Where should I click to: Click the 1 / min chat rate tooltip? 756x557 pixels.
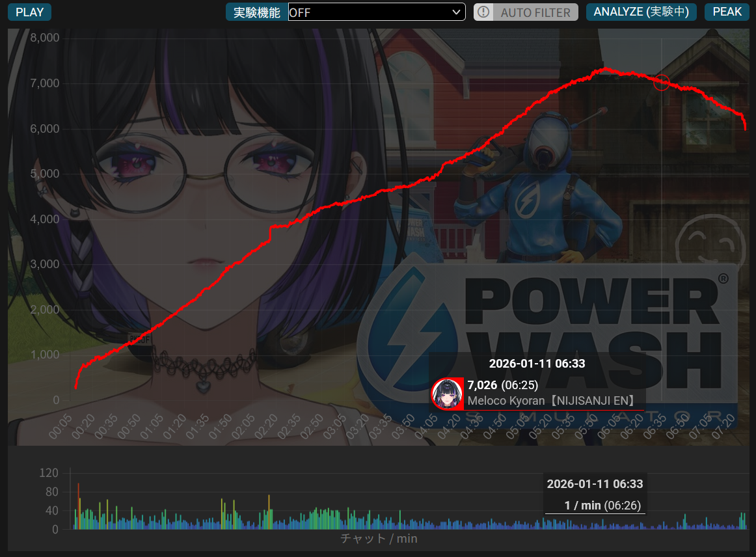pos(602,506)
